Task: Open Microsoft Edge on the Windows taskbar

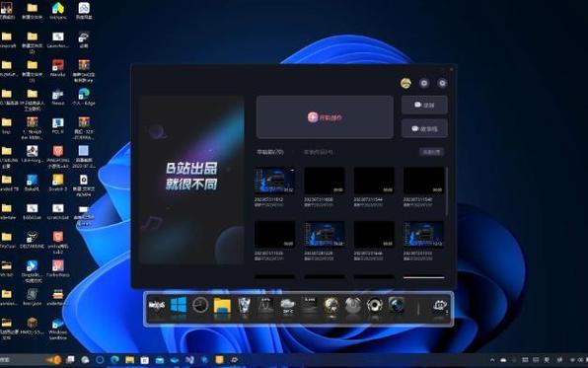Action: 114,360
